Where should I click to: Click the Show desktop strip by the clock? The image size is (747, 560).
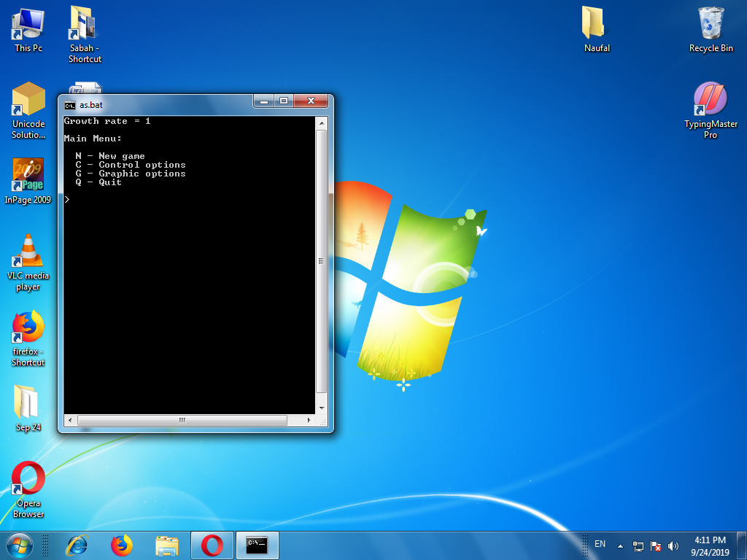point(742,545)
